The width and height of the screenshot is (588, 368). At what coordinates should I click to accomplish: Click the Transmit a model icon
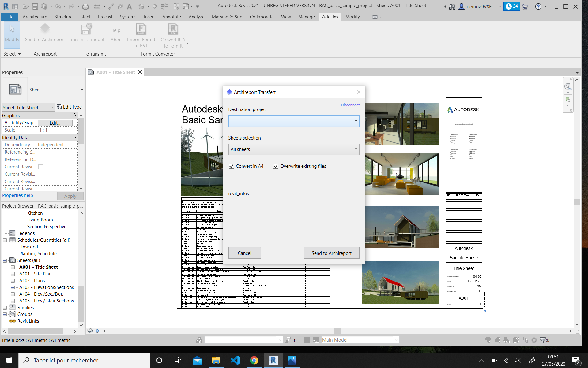[x=86, y=29]
